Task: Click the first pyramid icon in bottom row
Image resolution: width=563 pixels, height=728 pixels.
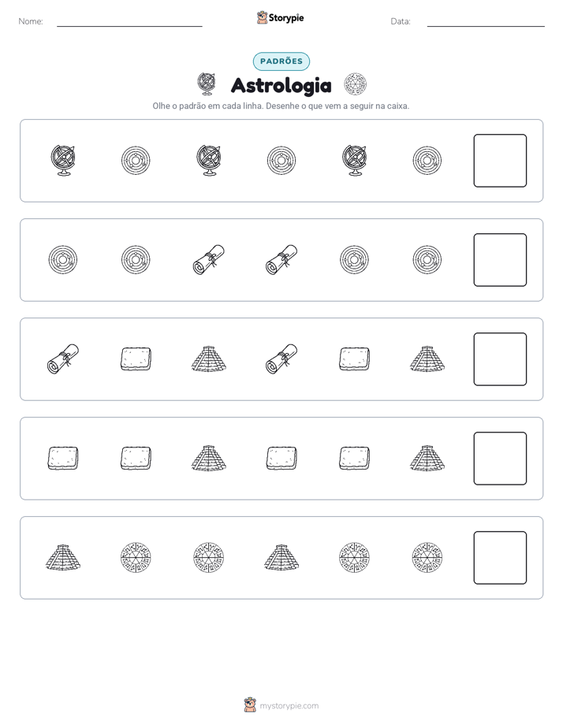Action: 63,557
